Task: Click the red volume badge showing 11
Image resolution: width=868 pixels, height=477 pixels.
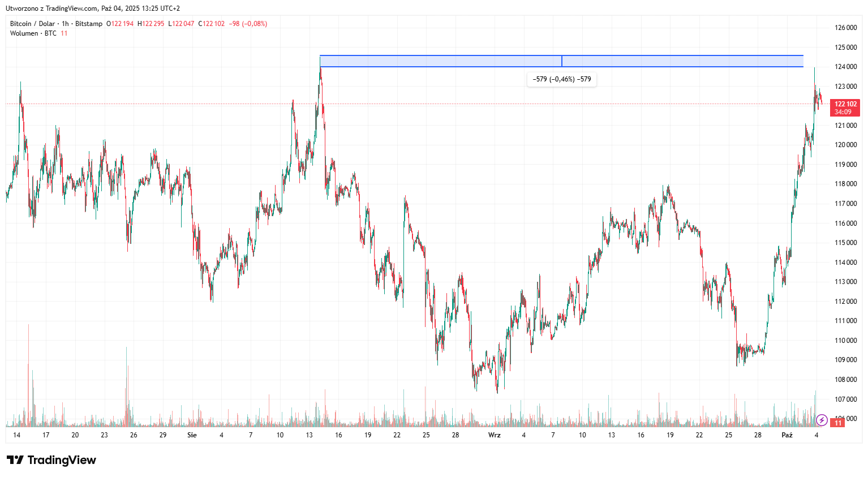Action: click(838, 423)
